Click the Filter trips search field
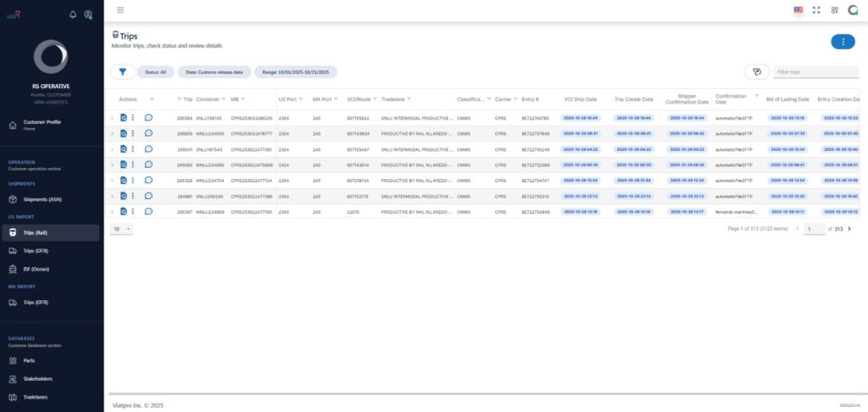Viewport: 868px width, 412px height. click(814, 72)
